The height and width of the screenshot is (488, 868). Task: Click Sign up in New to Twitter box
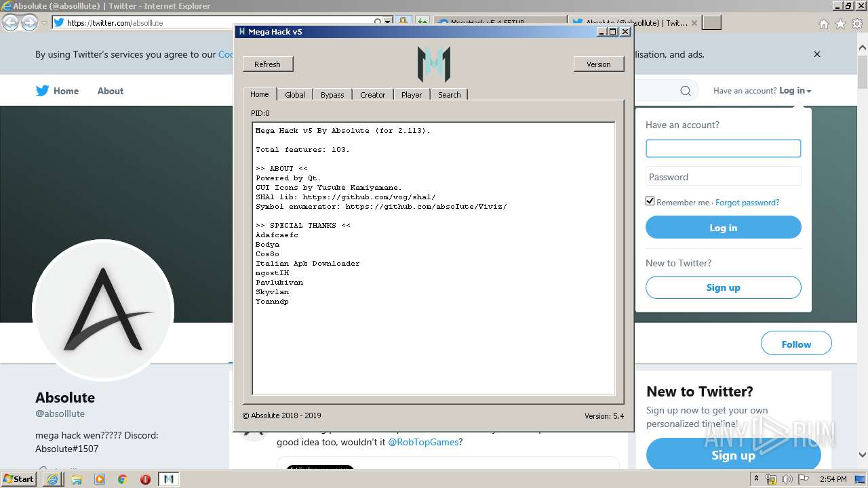(733, 455)
